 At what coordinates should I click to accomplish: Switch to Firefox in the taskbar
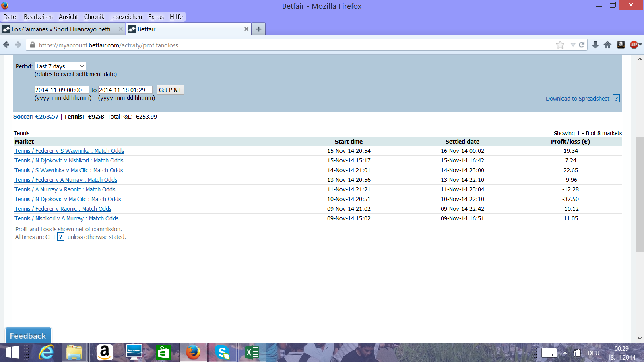point(193,353)
